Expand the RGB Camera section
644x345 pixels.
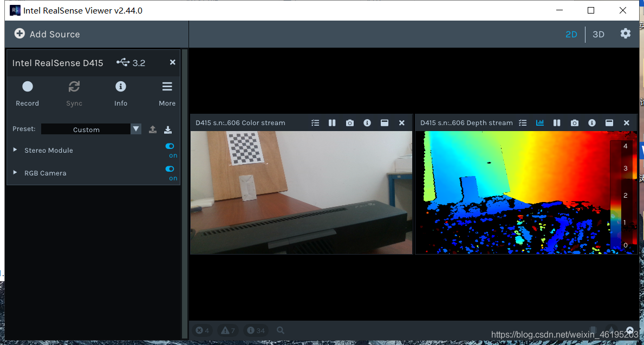tap(15, 172)
